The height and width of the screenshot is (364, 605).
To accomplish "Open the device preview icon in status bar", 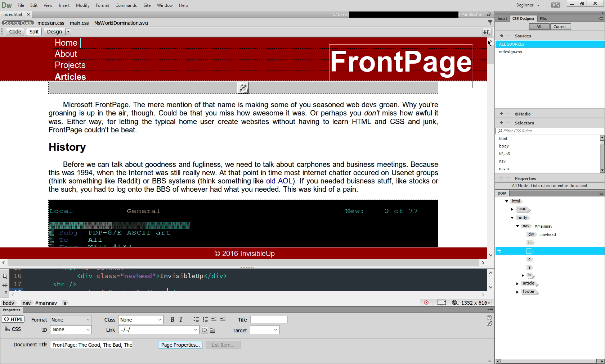I will 441,303.
